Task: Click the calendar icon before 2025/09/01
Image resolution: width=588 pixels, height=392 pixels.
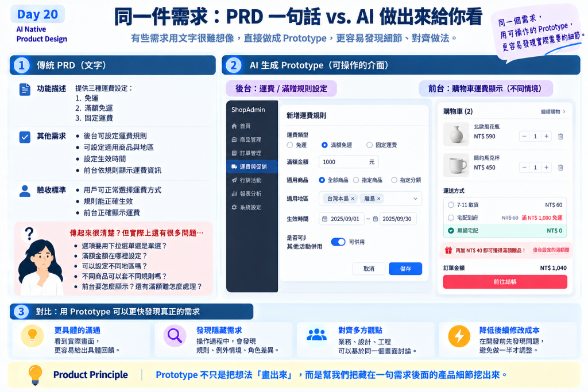Action: pyautogui.click(x=325, y=219)
